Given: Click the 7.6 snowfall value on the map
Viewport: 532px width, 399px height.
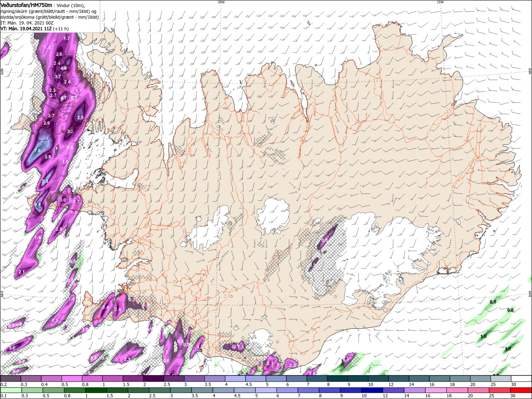Looking at the screenshot, I should tap(37, 150).
